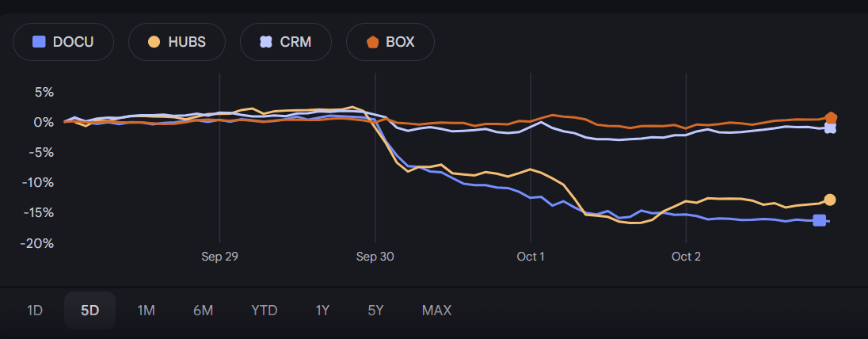Click the BOX orange pentagon legend icon
The width and height of the screenshot is (868, 339).
[x=371, y=42]
